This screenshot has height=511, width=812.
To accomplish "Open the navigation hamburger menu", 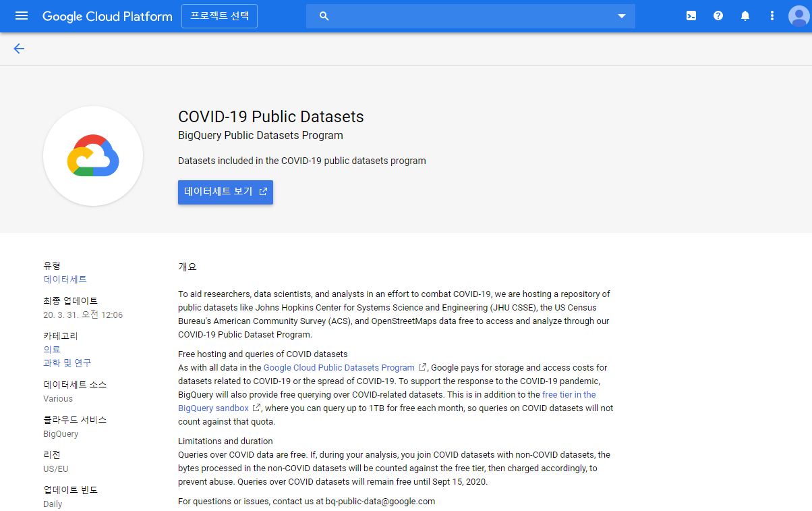I will [22, 16].
